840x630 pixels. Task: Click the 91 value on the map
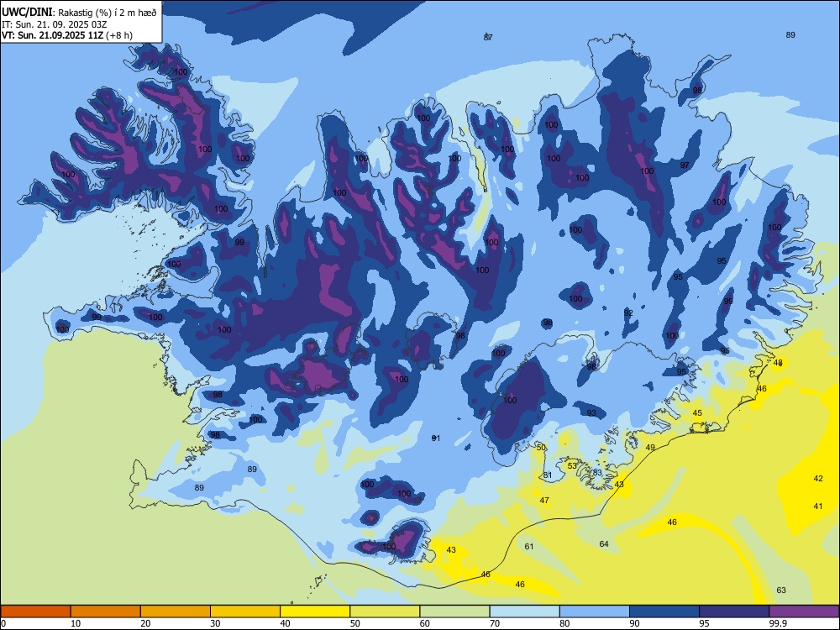(x=435, y=438)
